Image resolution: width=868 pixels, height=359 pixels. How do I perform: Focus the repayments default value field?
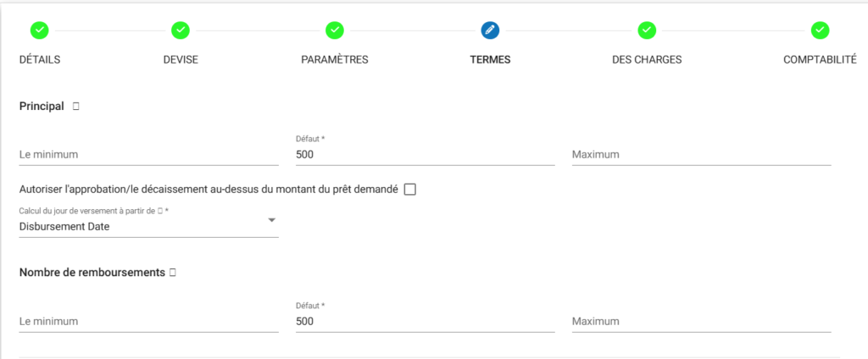click(x=425, y=322)
